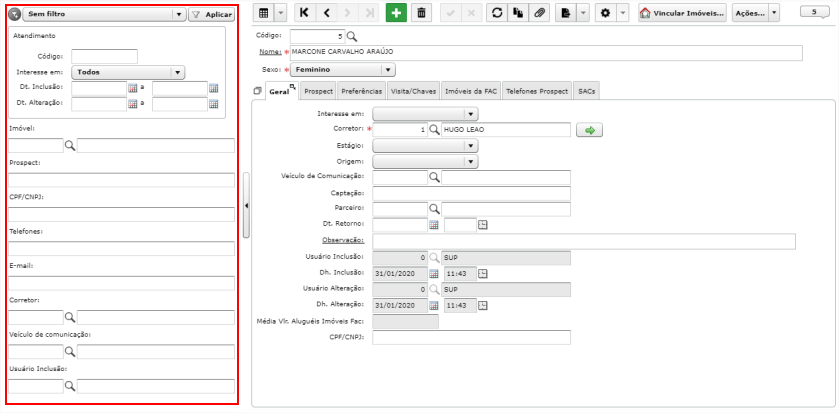Screen dimensions: 839x413
Task: Click the CPF/CNPJ field in Geral tab
Action: click(x=471, y=338)
